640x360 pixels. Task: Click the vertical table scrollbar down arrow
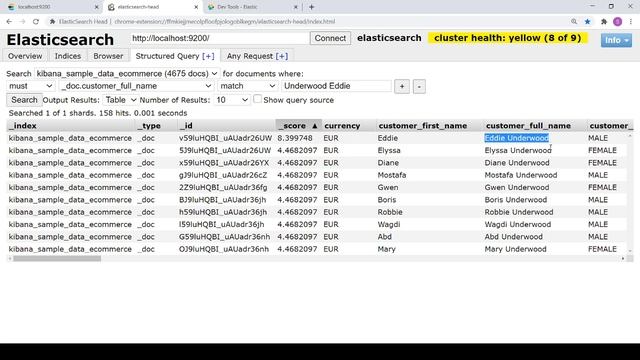tap(630, 251)
